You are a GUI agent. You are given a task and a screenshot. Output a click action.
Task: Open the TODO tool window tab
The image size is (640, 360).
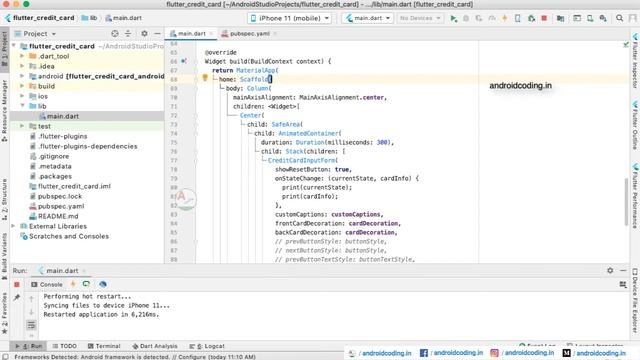click(x=64, y=346)
